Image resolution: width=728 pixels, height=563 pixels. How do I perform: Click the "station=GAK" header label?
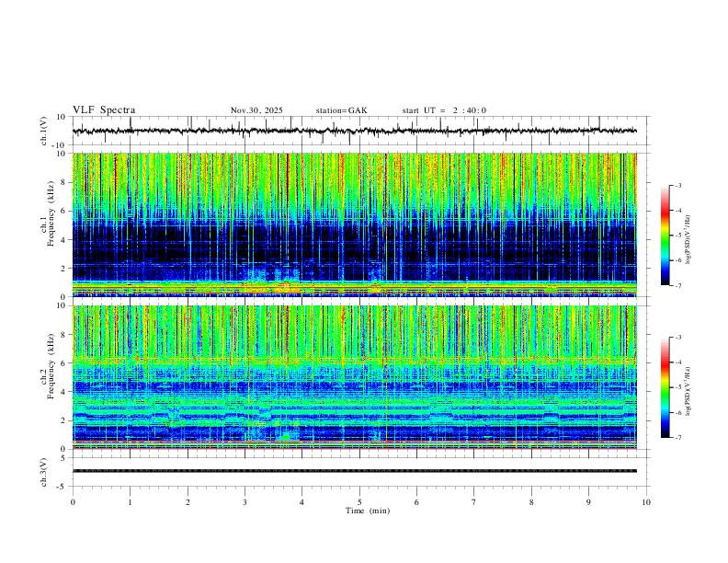341,110
